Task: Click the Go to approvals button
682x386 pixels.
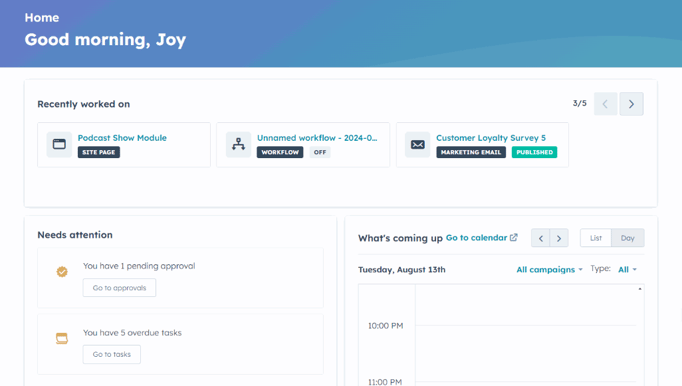Action: [119, 288]
